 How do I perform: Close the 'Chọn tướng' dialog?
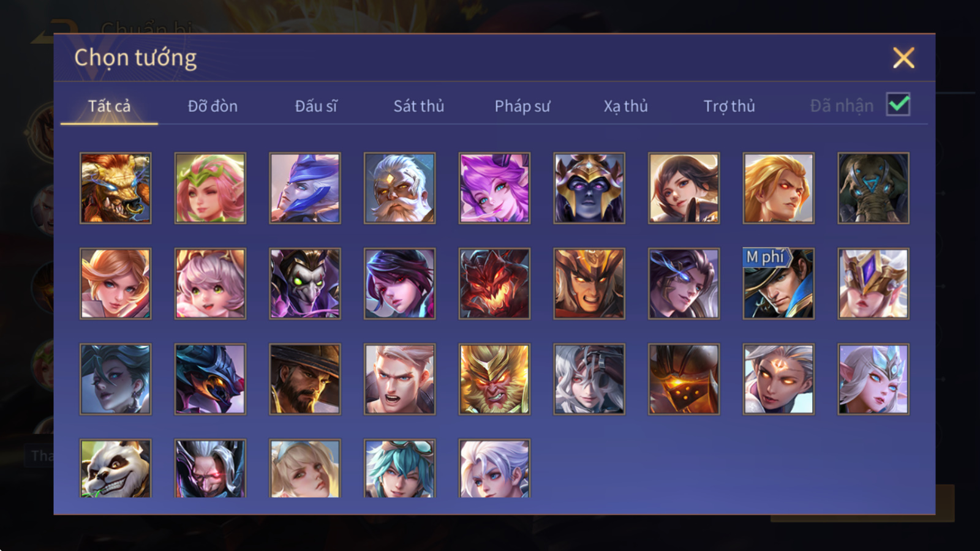pyautogui.click(x=903, y=58)
